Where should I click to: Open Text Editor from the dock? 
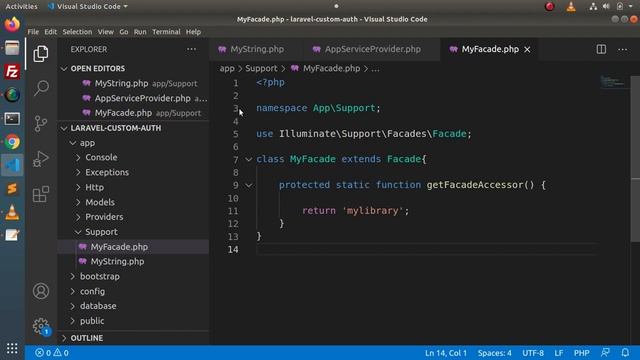(12, 236)
